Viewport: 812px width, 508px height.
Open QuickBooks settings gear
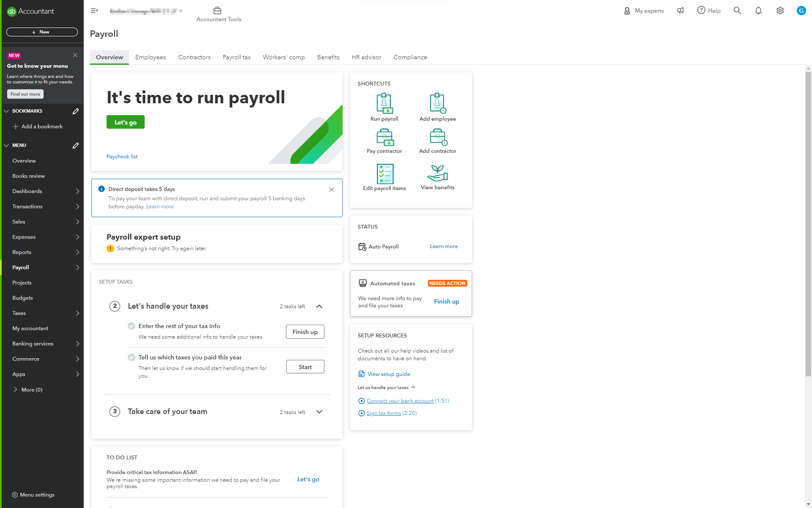[x=780, y=11]
